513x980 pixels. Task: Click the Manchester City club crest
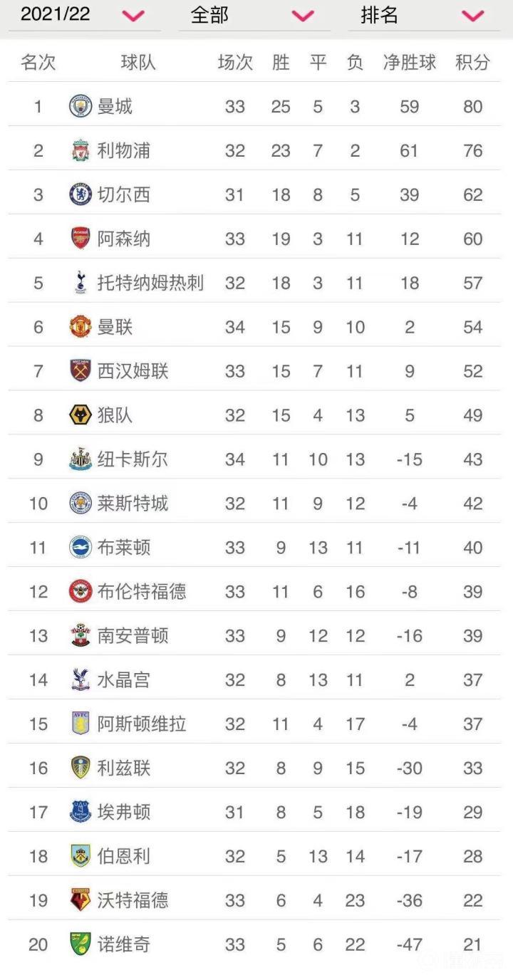(81, 107)
